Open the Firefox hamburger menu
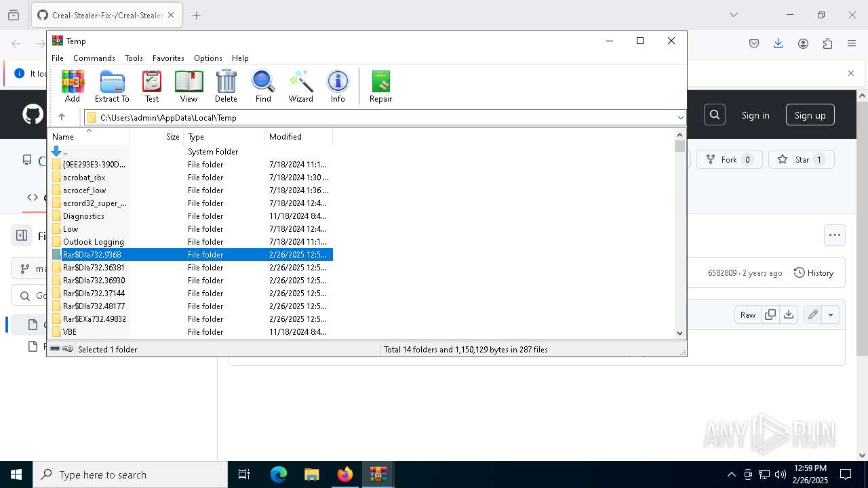Image resolution: width=868 pixels, height=488 pixels. (x=852, y=43)
